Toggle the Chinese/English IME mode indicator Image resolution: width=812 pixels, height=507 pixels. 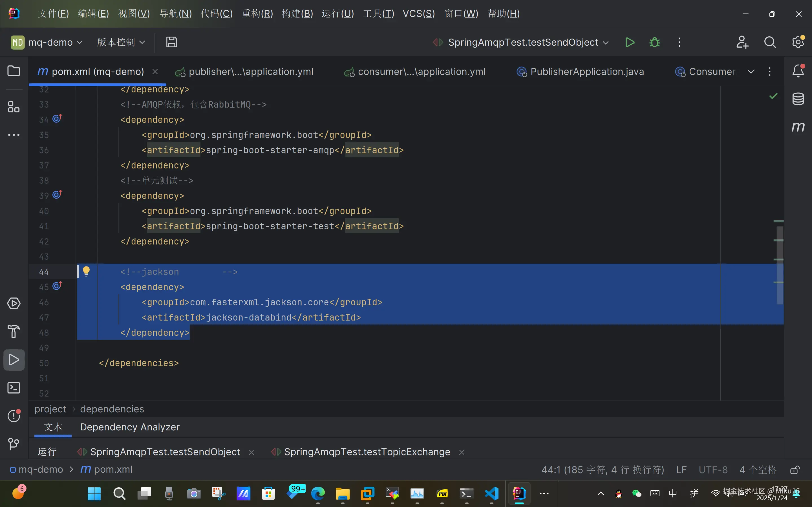(x=672, y=493)
